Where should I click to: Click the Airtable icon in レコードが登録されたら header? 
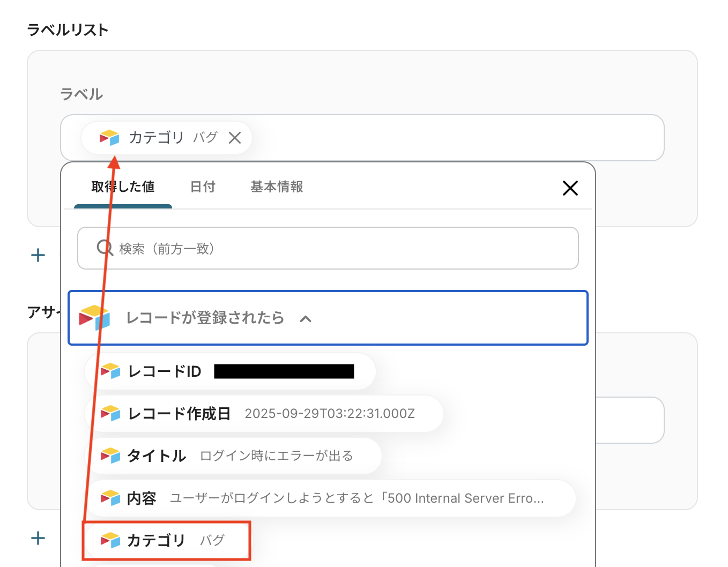94,318
